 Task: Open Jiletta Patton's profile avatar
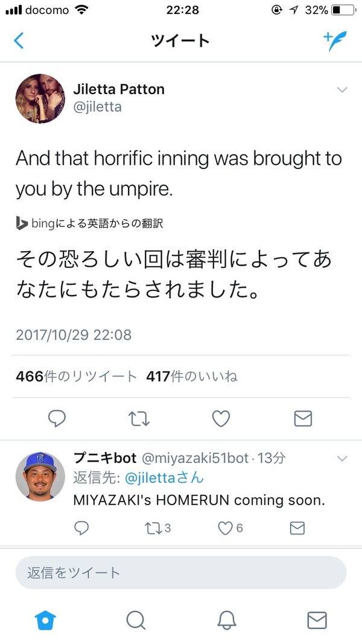pos(40,98)
